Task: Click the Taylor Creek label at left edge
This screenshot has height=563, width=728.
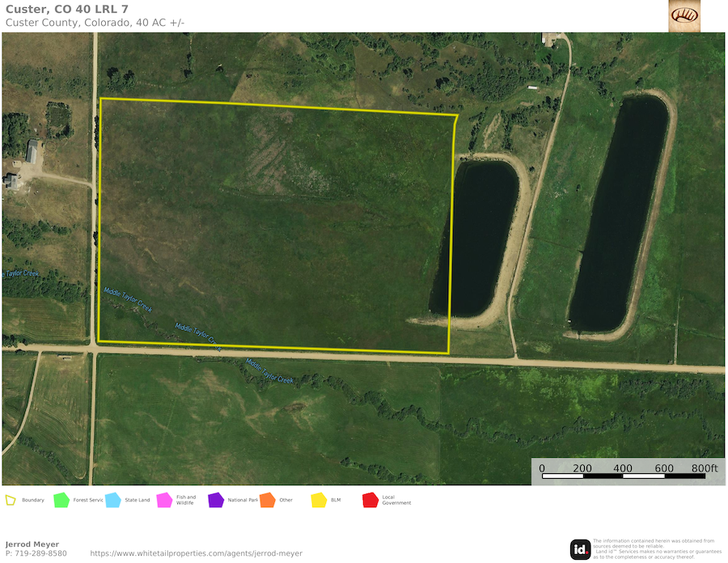Action: 21,273
